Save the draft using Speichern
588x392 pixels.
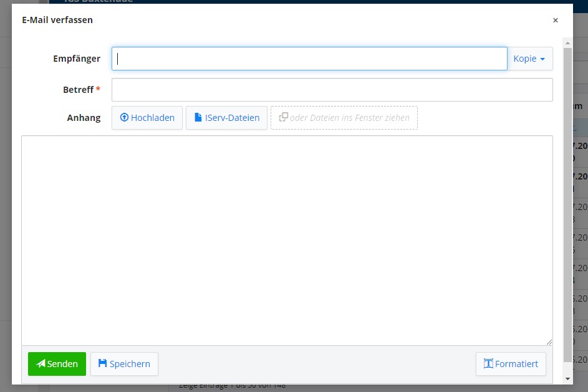(x=124, y=364)
